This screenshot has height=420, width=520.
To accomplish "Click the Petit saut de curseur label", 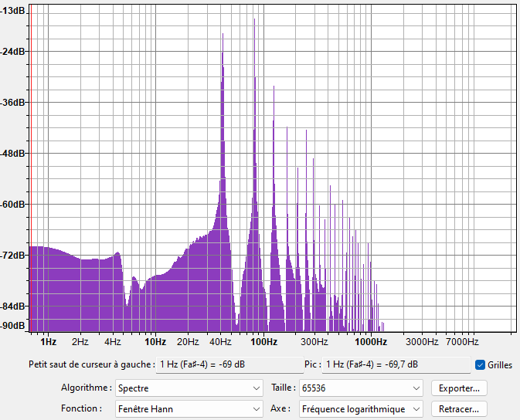I will (x=92, y=364).
